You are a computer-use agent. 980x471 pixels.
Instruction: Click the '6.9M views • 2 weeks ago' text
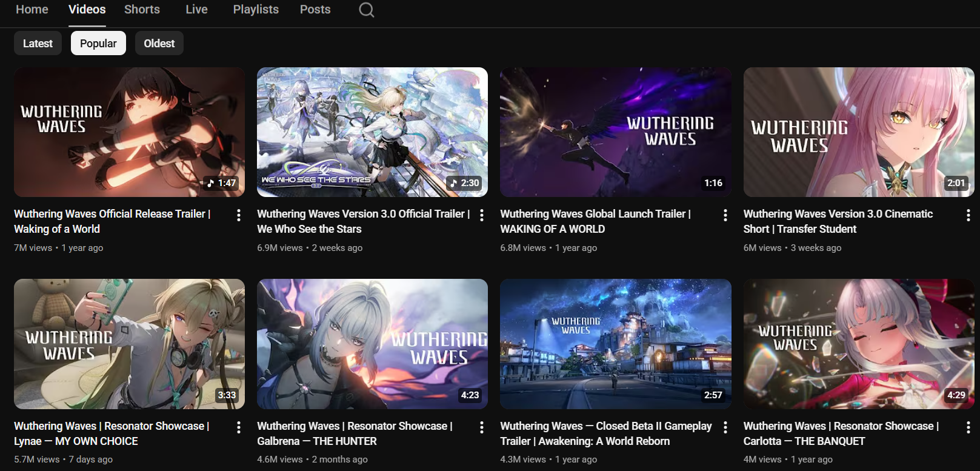point(310,248)
